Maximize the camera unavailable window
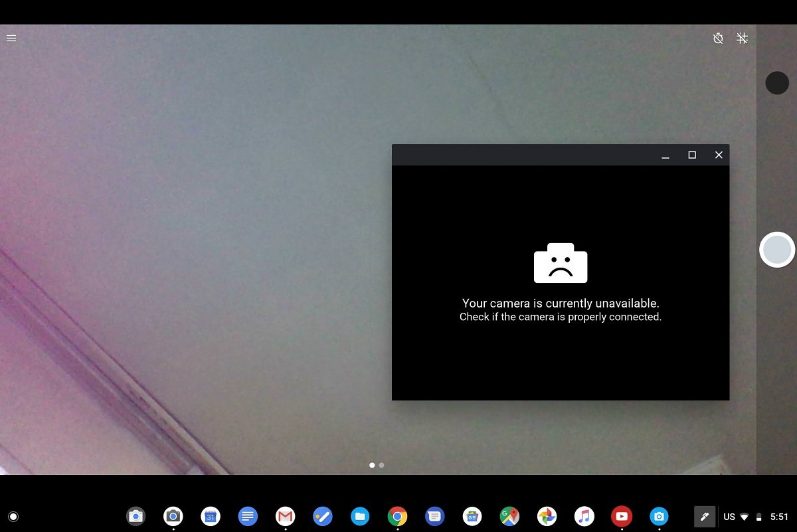Image resolution: width=797 pixels, height=532 pixels. click(x=692, y=155)
